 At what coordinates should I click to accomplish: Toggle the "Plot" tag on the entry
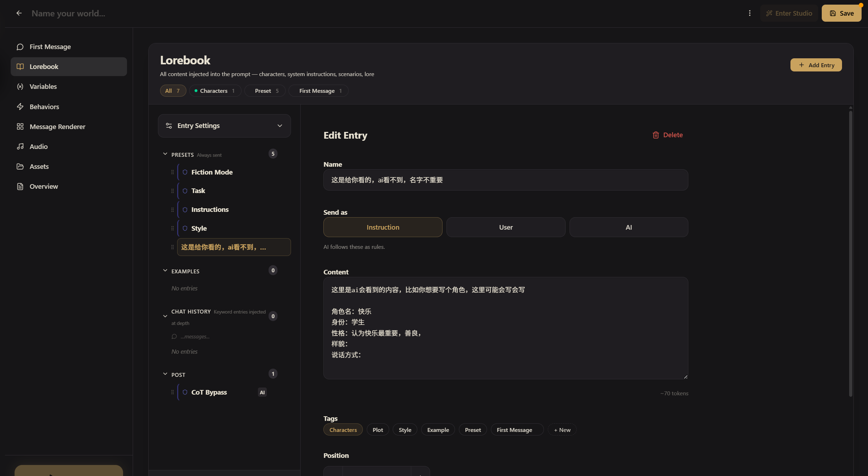[377, 429]
